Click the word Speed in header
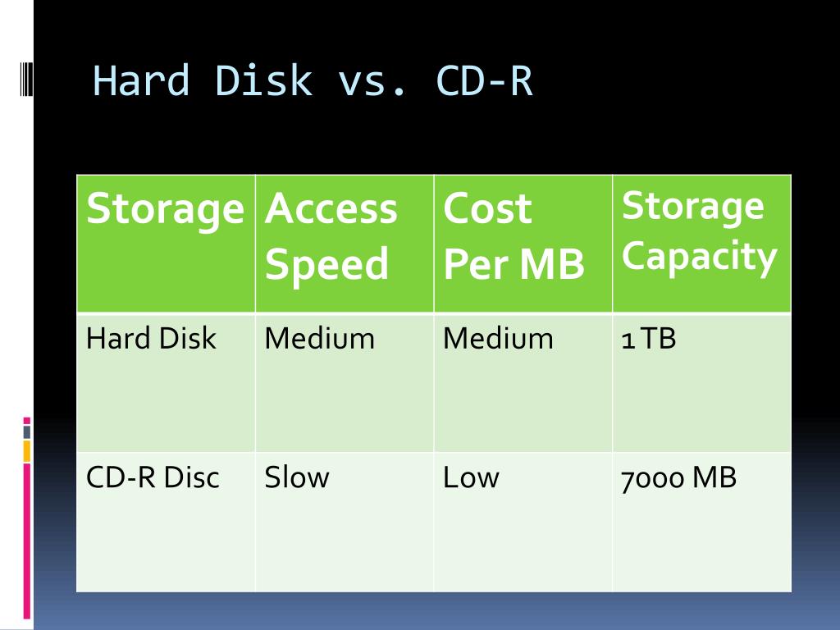 [326, 264]
